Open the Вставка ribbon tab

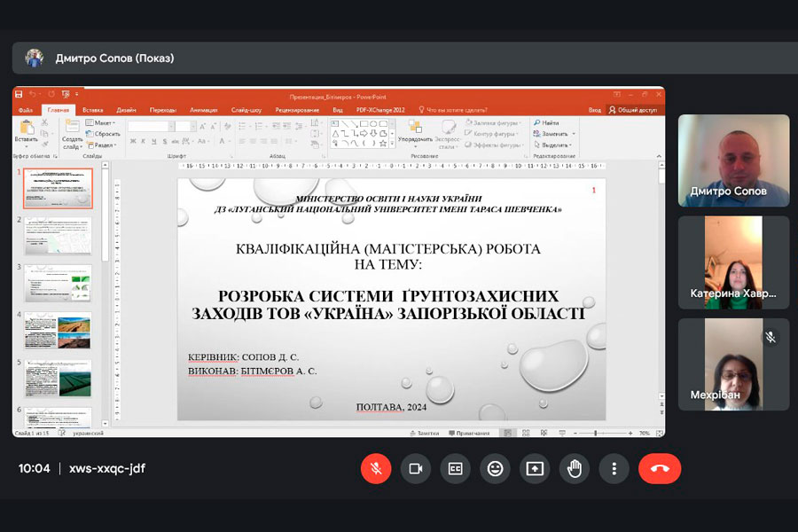click(93, 110)
